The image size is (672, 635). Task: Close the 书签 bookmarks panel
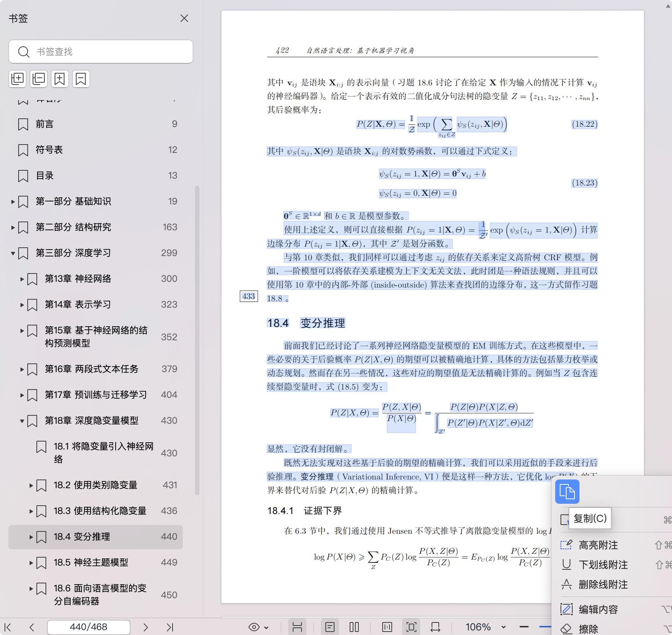click(184, 18)
